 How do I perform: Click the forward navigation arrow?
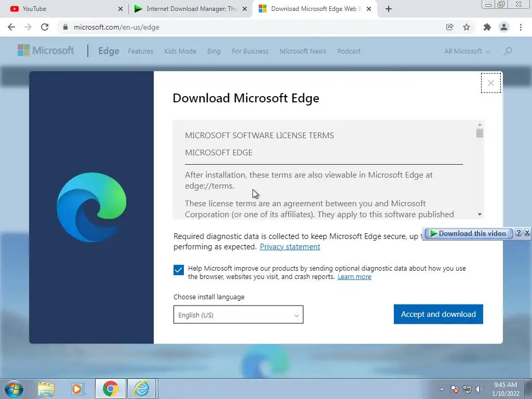point(28,27)
